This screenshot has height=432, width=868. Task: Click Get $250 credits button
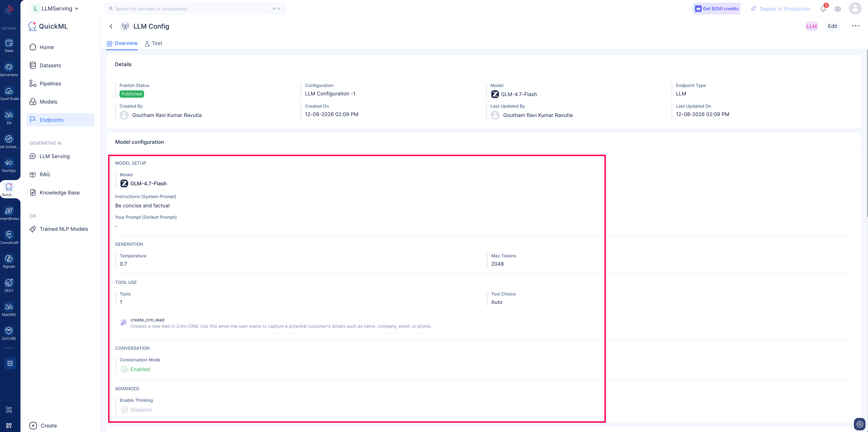[717, 9]
